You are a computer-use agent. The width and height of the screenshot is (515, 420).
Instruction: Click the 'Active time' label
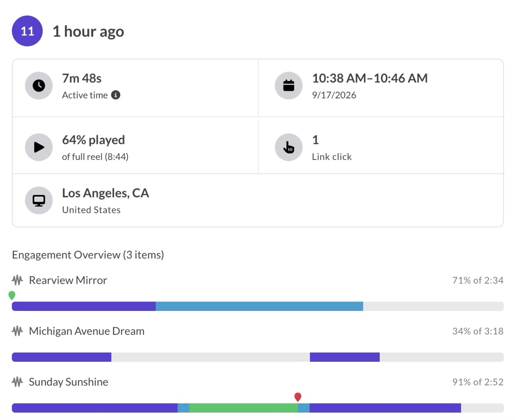tap(85, 95)
